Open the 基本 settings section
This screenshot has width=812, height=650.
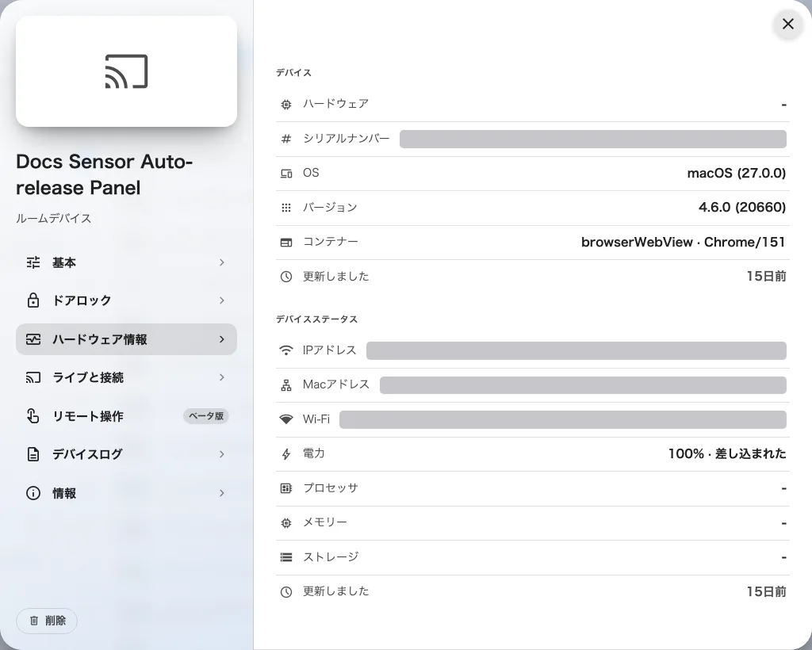pos(126,262)
